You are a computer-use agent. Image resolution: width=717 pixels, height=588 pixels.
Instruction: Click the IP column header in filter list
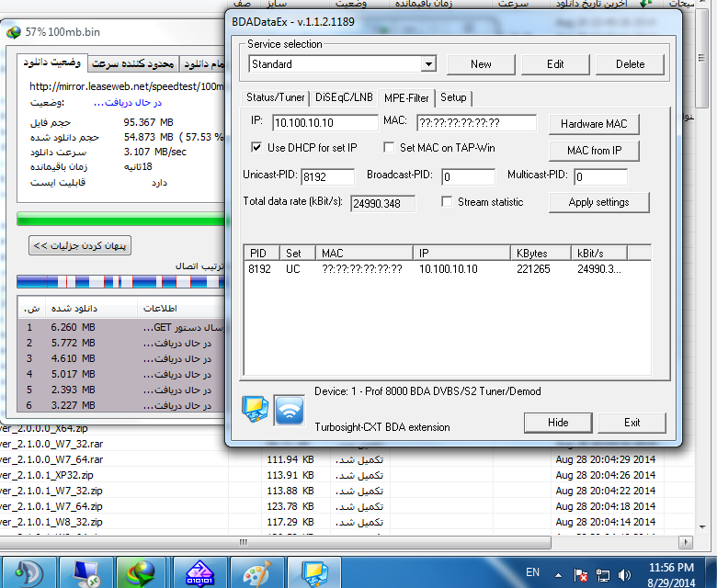point(461,253)
